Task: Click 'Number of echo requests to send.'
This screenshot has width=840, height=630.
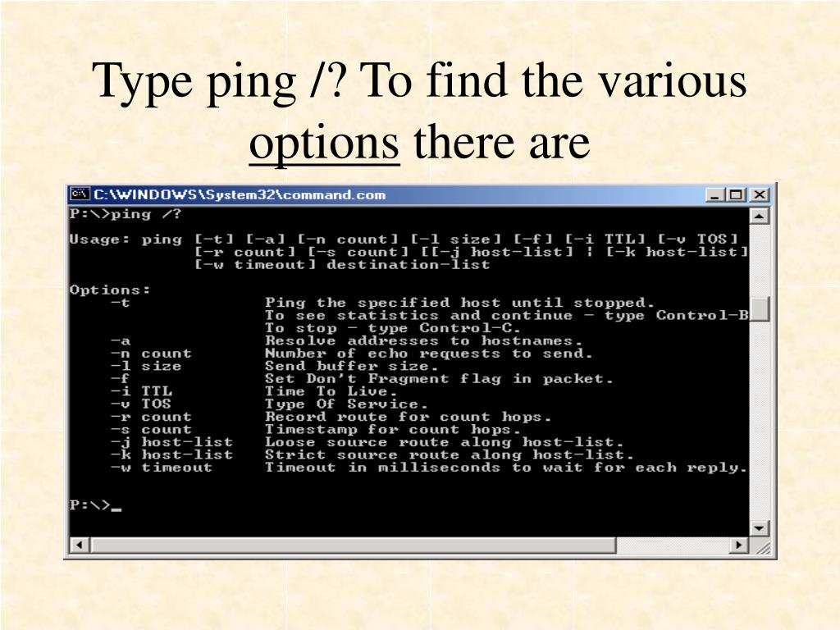Action: (428, 354)
